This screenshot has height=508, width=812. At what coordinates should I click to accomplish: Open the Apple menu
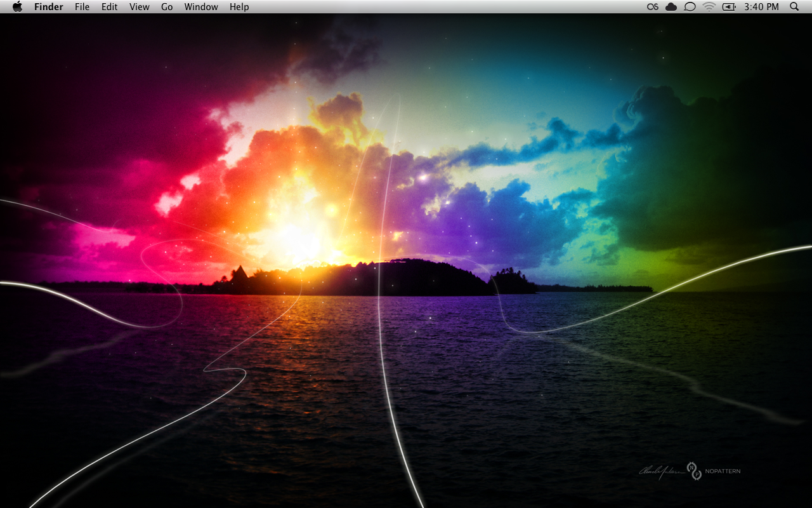pos(17,6)
